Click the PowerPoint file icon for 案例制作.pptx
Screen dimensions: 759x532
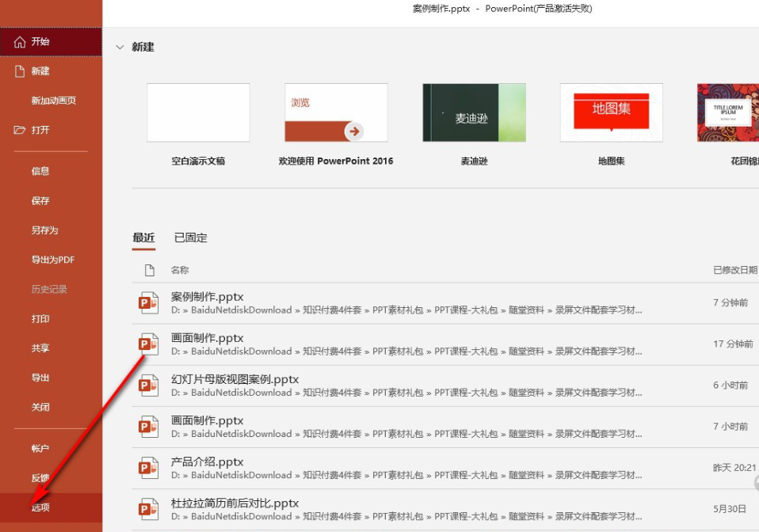click(x=148, y=302)
